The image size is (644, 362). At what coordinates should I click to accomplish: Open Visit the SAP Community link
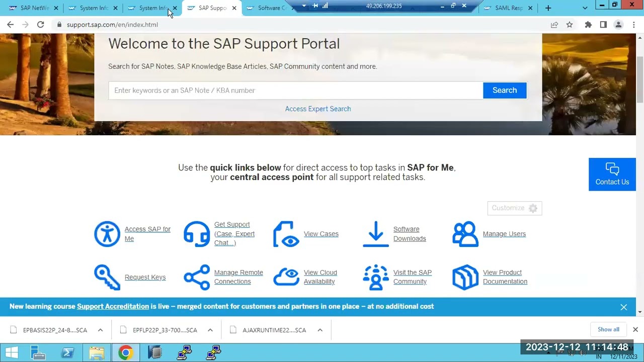(412, 277)
